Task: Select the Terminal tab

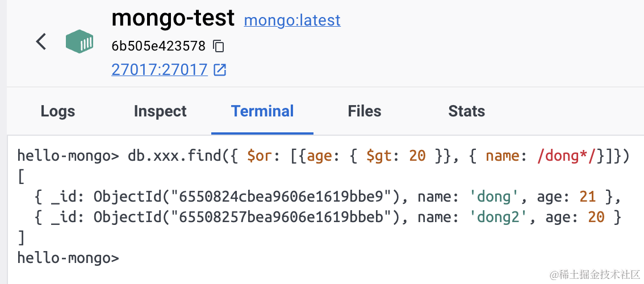Action: pyautogui.click(x=262, y=111)
